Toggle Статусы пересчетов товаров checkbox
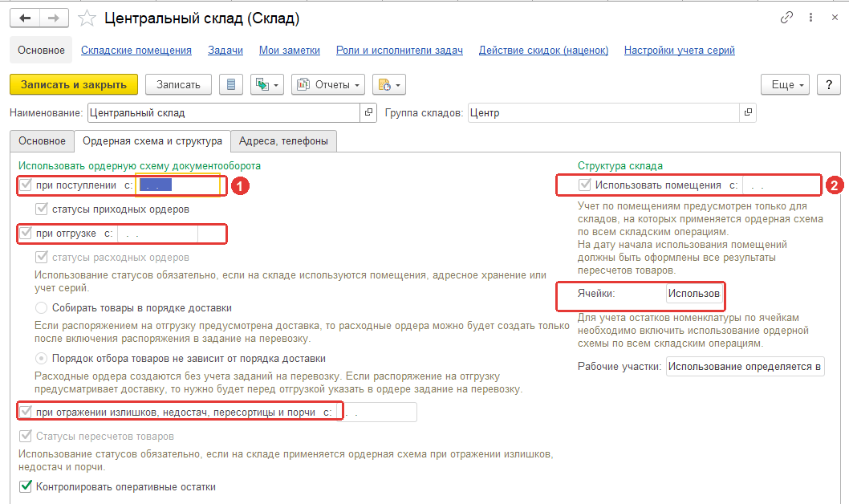849x504 pixels. pos(26,436)
